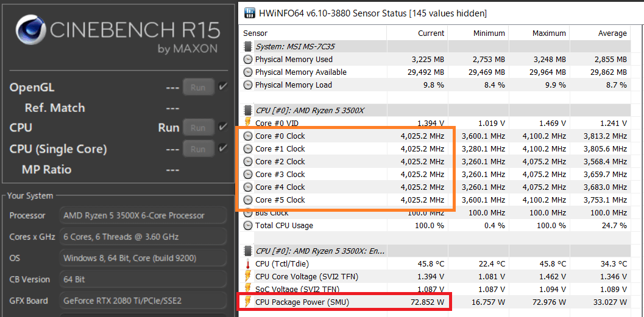
Task: Click the 3,813.2 MHz average clock value
Action: click(604, 136)
